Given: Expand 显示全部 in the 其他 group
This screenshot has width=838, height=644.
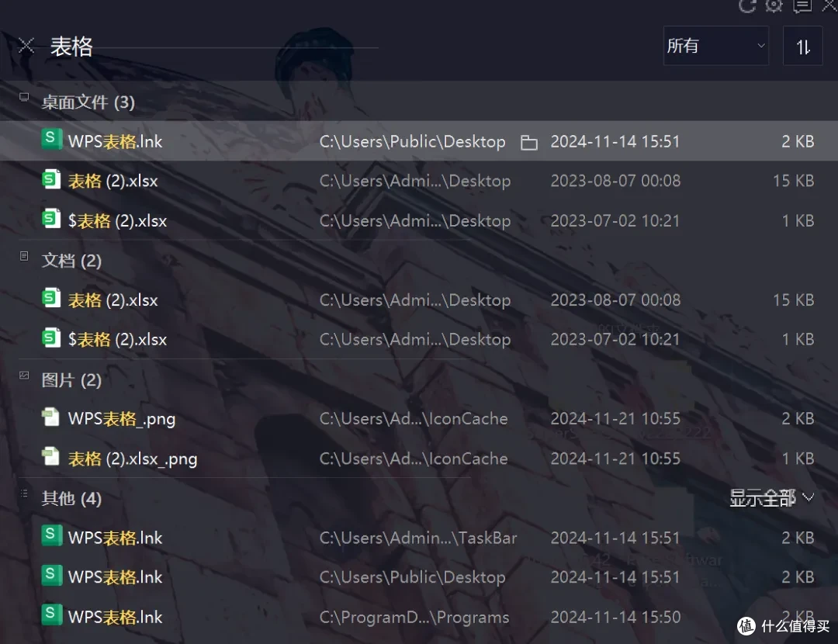Looking at the screenshot, I should 771,498.
